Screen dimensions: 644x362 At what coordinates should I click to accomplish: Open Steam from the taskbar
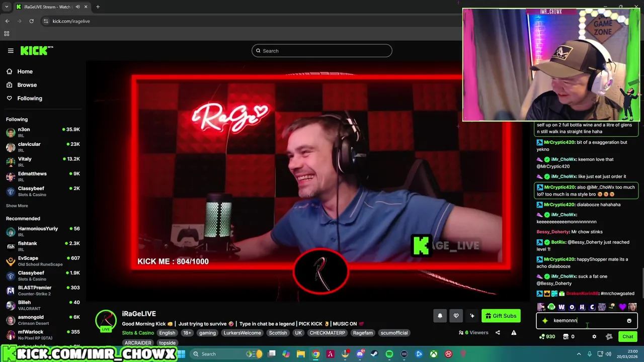(374, 354)
